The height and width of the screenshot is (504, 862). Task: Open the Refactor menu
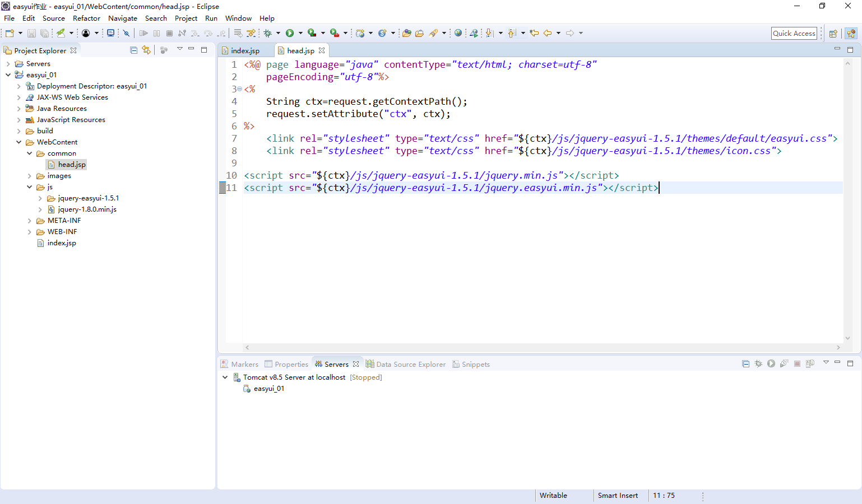tap(86, 18)
